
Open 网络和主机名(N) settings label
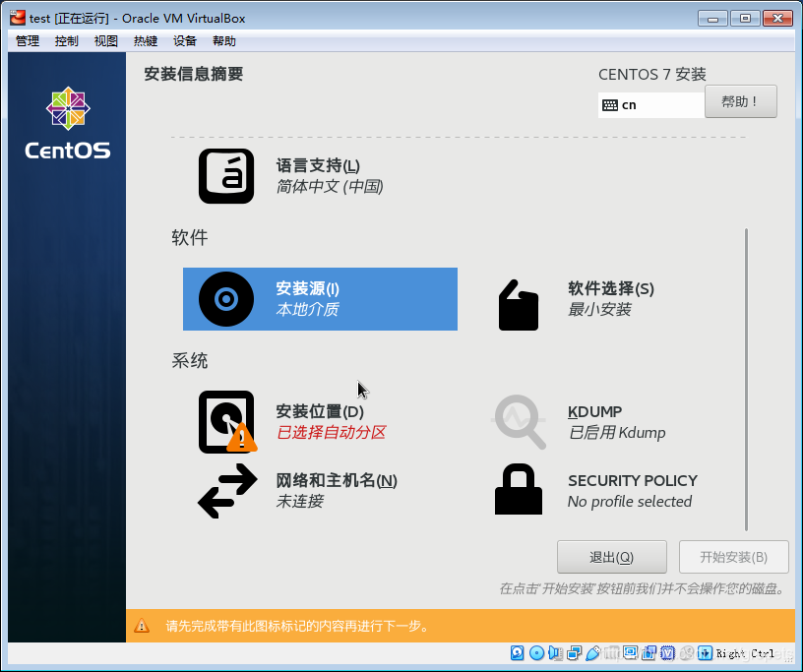pyautogui.click(x=337, y=480)
